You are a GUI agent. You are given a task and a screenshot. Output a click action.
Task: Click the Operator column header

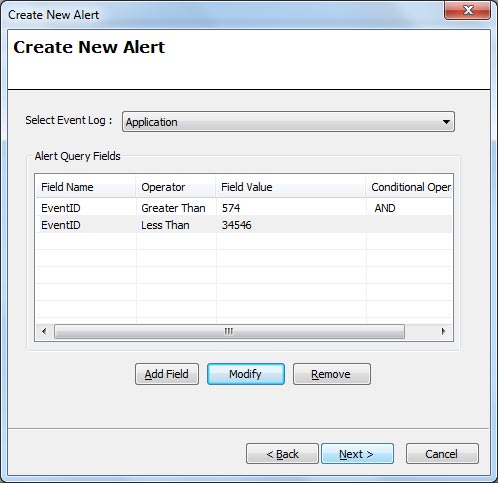coord(176,187)
